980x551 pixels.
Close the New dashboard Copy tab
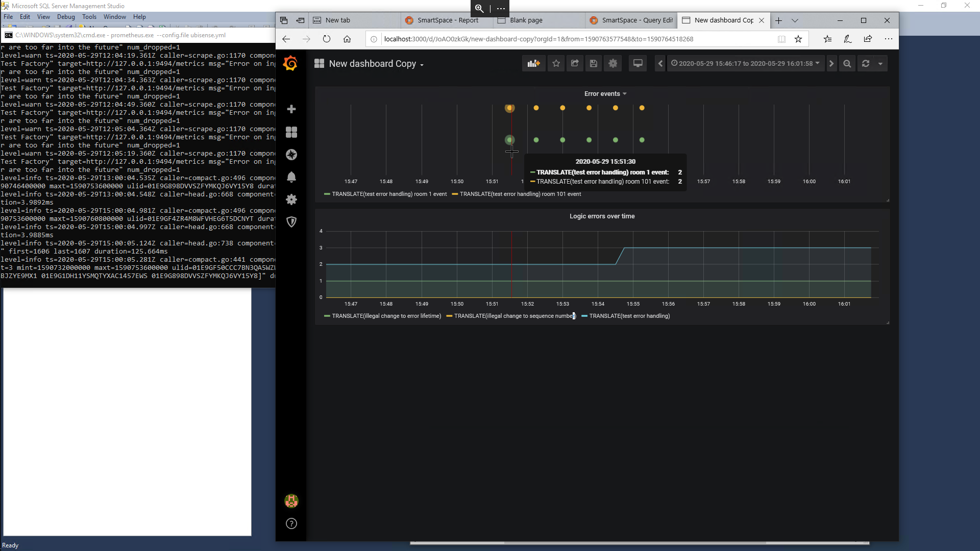click(762, 20)
